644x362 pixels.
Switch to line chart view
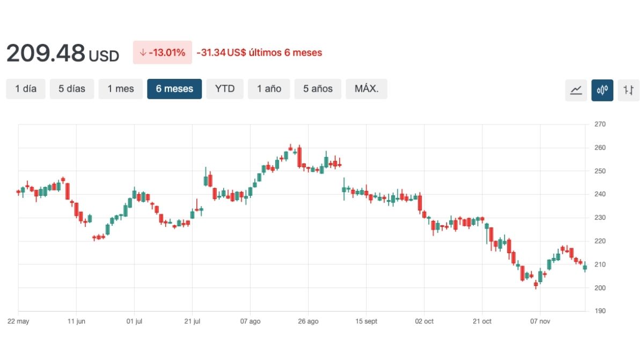pyautogui.click(x=576, y=90)
